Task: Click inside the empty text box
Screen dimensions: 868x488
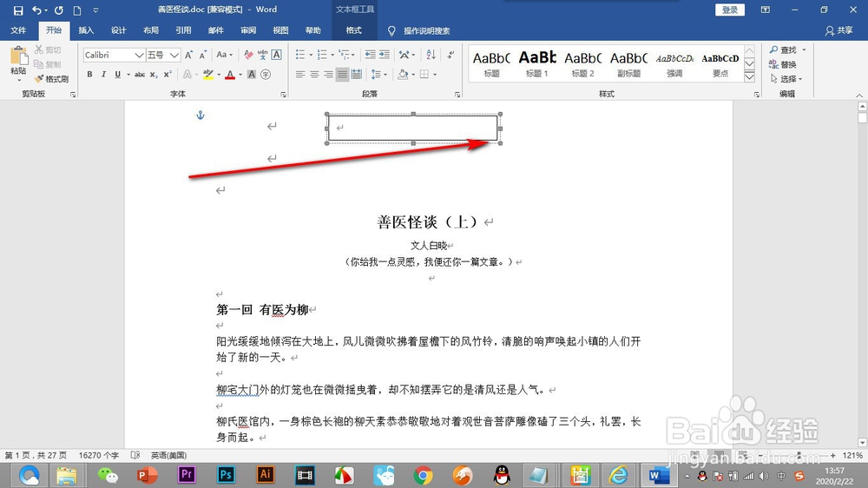Action: 413,128
